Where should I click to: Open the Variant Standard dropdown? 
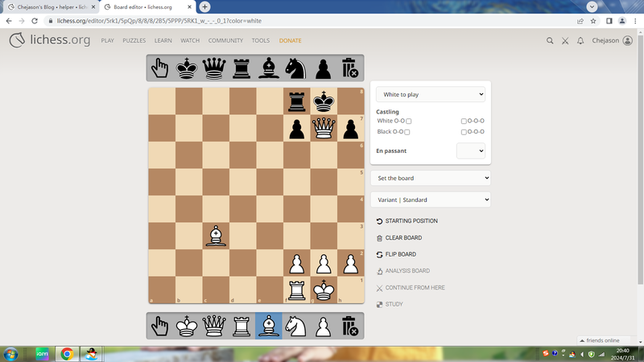click(x=431, y=200)
